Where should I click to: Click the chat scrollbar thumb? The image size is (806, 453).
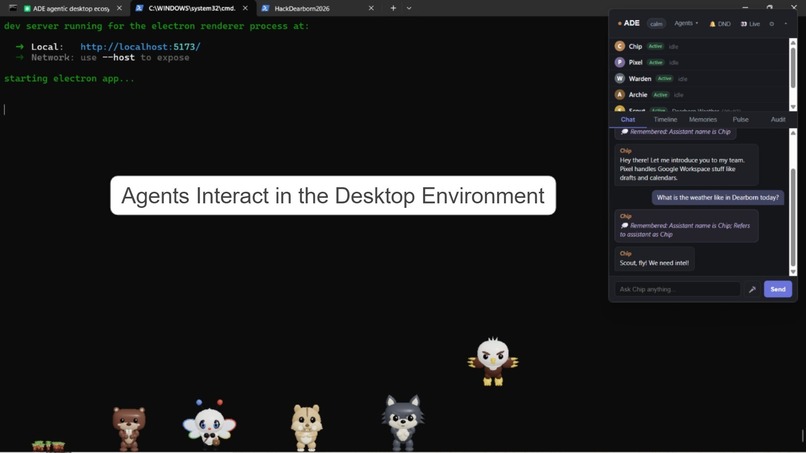click(793, 218)
